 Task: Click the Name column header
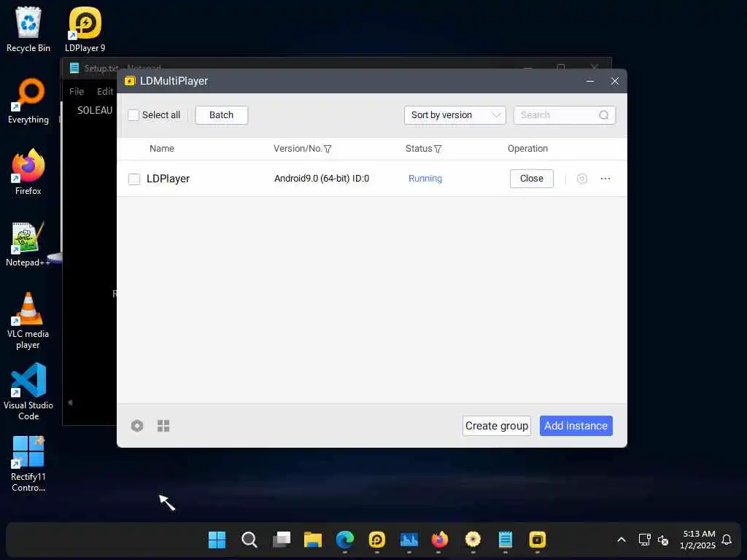tap(161, 149)
